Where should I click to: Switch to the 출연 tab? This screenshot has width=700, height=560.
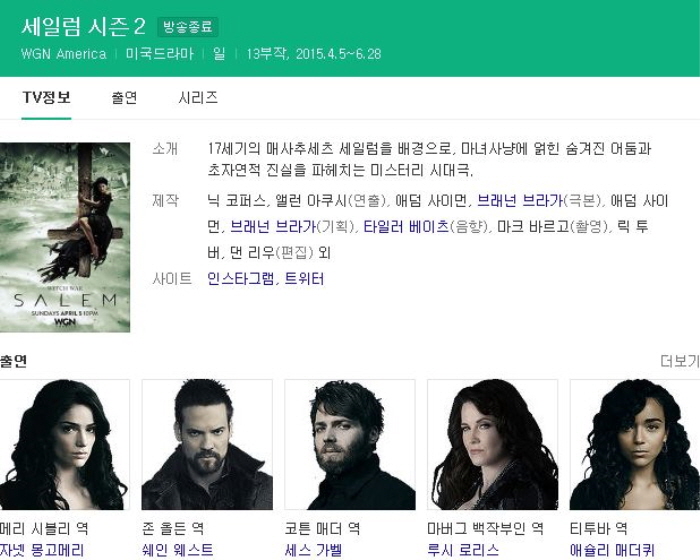(x=124, y=97)
